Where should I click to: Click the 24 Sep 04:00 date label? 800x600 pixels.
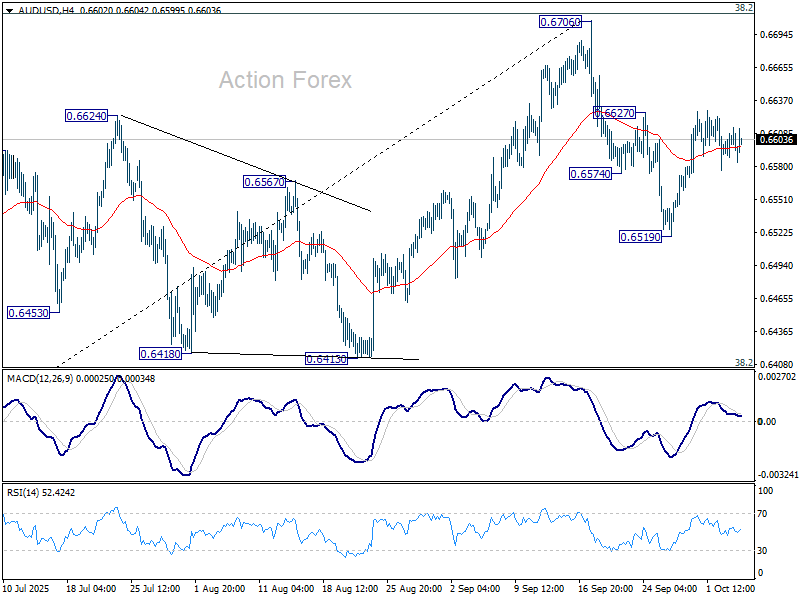coord(669,588)
